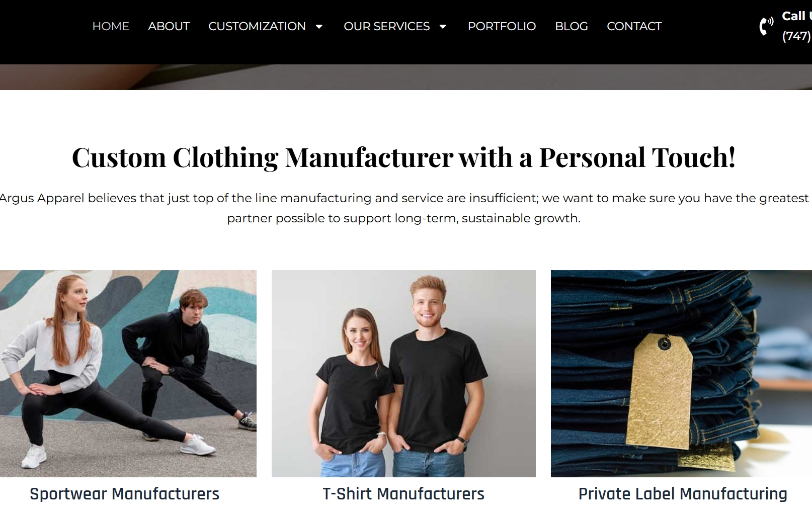Click the phone call icon

(765, 26)
